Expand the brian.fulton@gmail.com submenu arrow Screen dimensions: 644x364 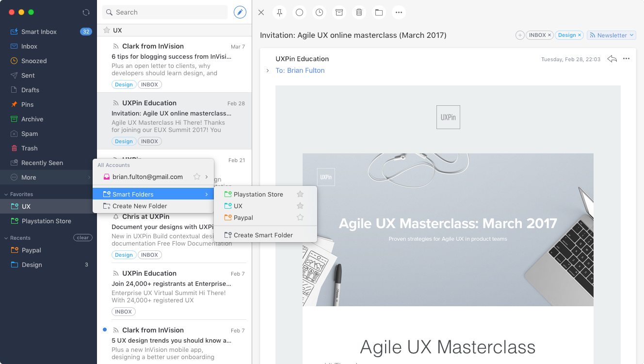click(x=207, y=177)
